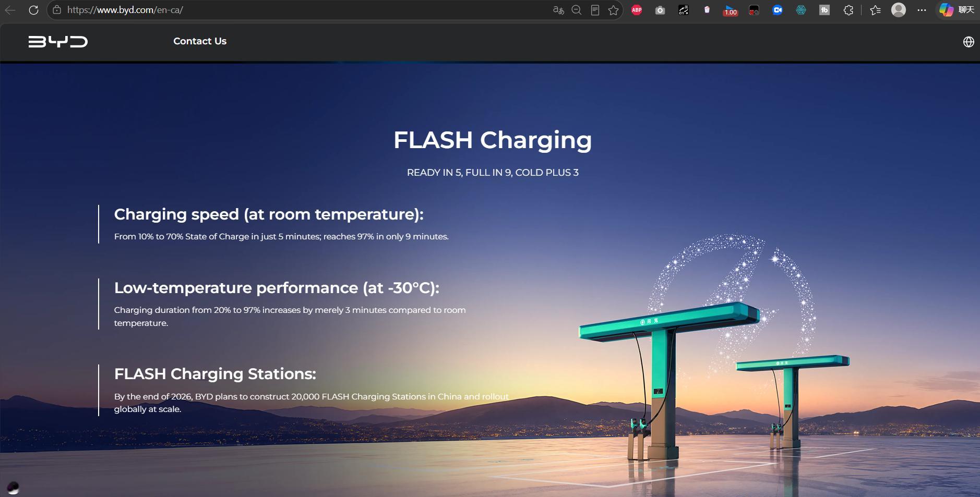Add this page to favorites

click(x=613, y=10)
